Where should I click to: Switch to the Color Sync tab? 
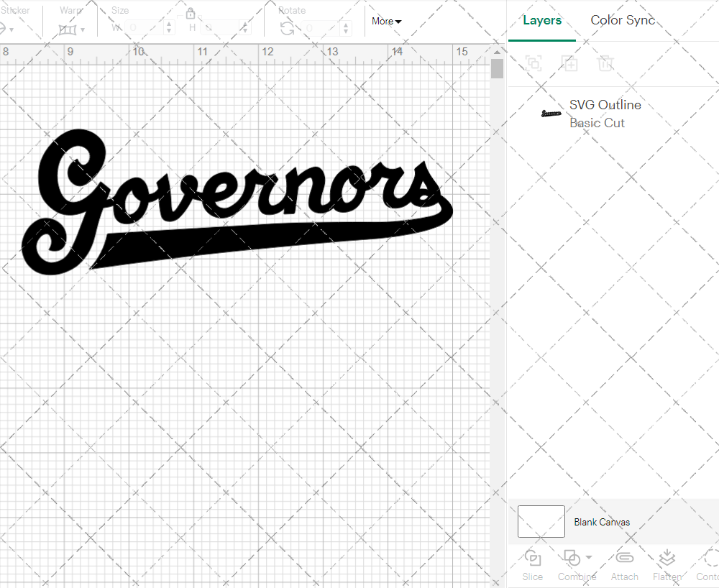point(623,20)
